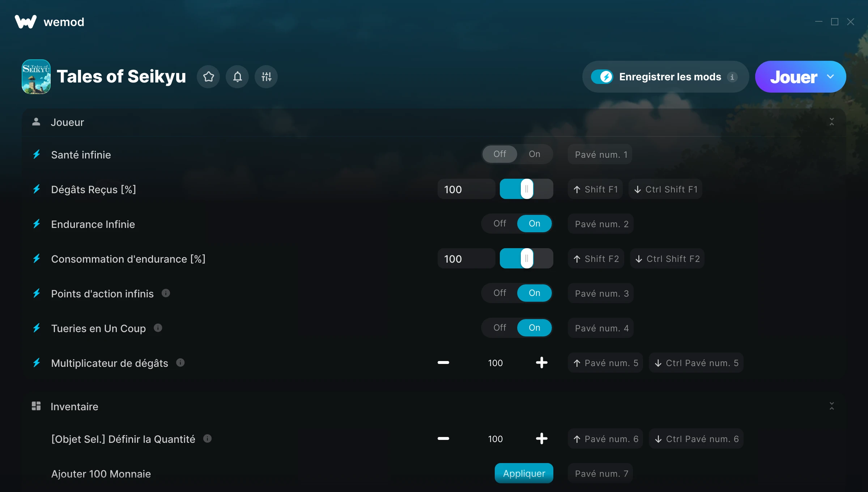The width and height of the screenshot is (868, 492).
Task: Show info for Points d'action infinis
Action: (166, 293)
